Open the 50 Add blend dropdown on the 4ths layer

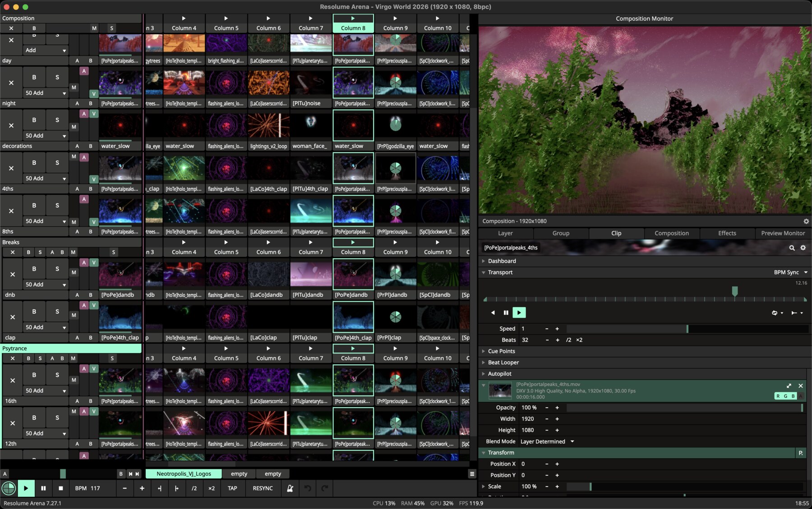point(46,179)
